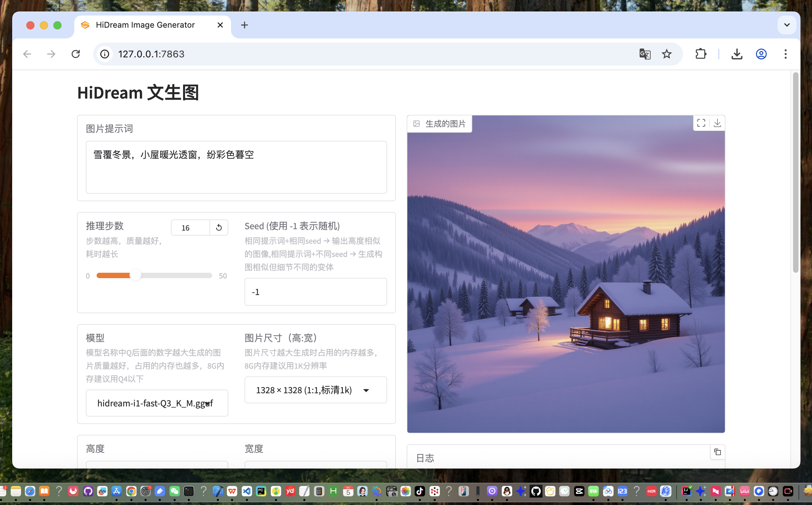Open the Chrome profile avatar

click(x=761, y=54)
